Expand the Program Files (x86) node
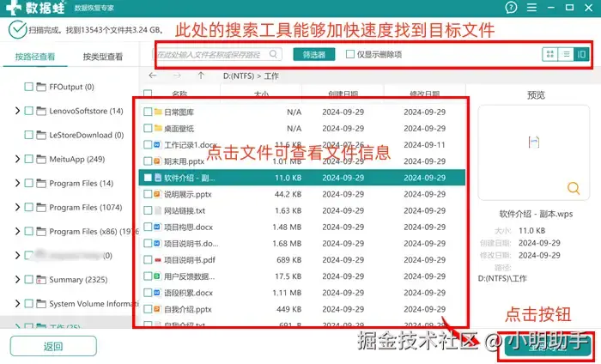The width and height of the screenshot is (601, 364). pyautogui.click(x=17, y=232)
